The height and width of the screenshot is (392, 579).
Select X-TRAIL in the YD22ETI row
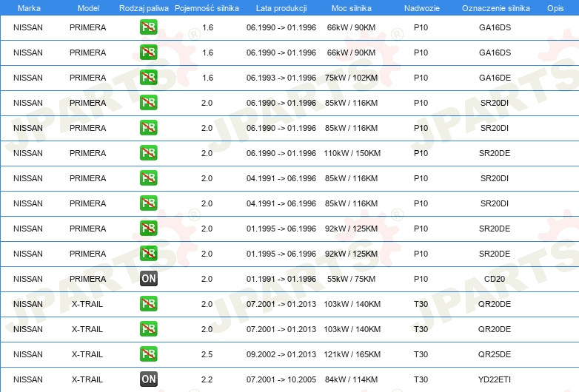pyautogui.click(x=87, y=379)
